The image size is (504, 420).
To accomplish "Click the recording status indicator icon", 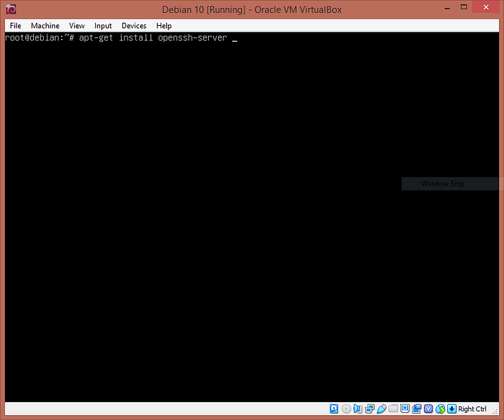I will [x=417, y=408].
